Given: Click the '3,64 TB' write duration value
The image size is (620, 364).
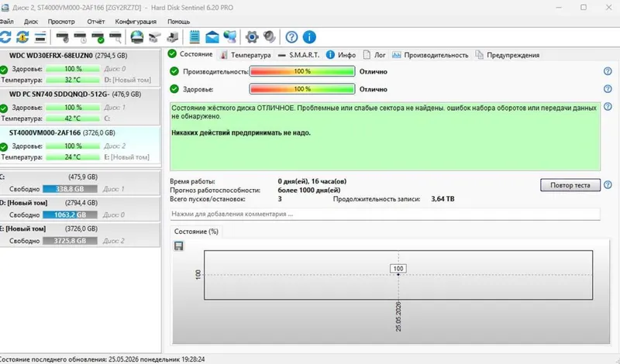Looking at the screenshot, I should (443, 199).
